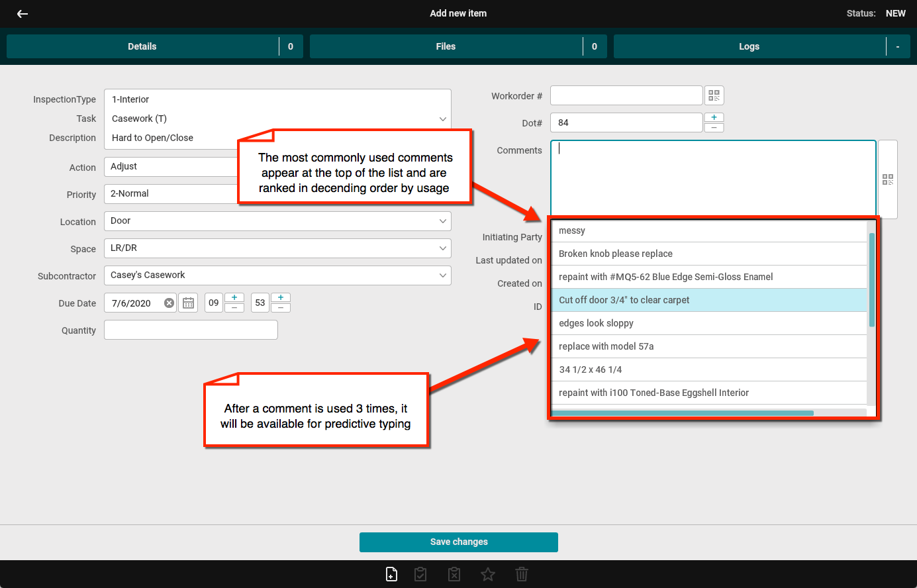The width and height of the screenshot is (917, 588).
Task: Expand the Location dropdown showing Door
Action: coord(442,221)
